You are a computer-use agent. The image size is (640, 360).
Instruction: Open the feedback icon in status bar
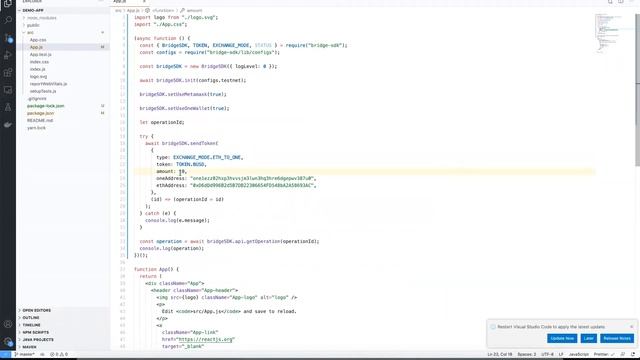pyautogui.click(x=622, y=354)
